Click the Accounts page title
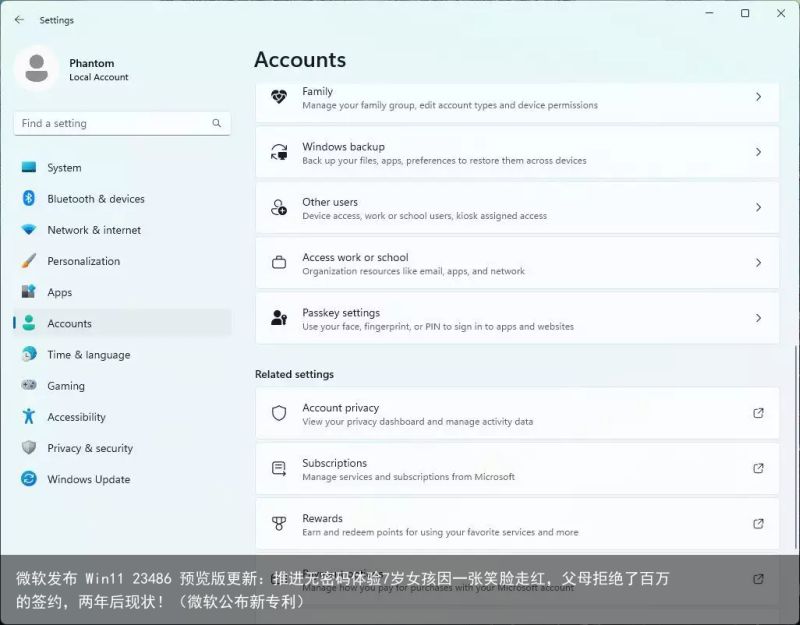The image size is (800, 625). tap(300, 60)
